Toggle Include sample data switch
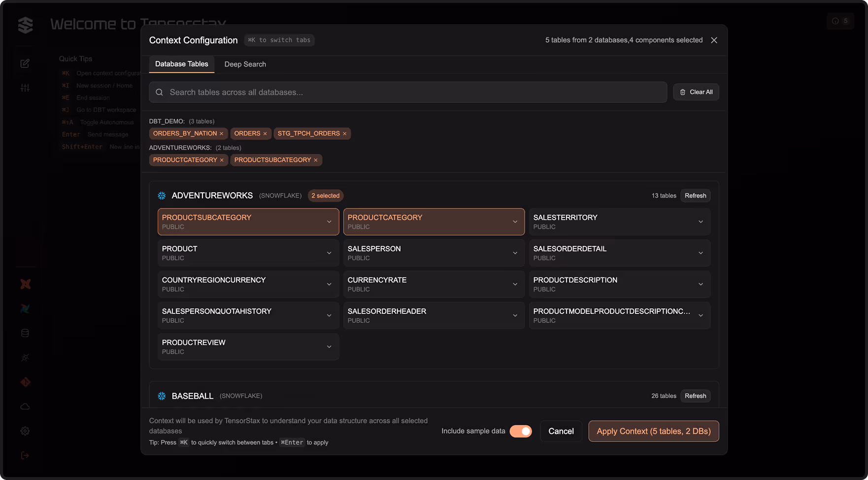The height and width of the screenshot is (480, 868). pos(521,431)
